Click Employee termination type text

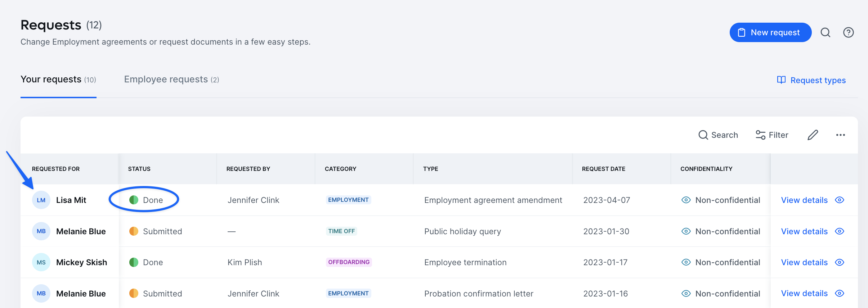(465, 262)
